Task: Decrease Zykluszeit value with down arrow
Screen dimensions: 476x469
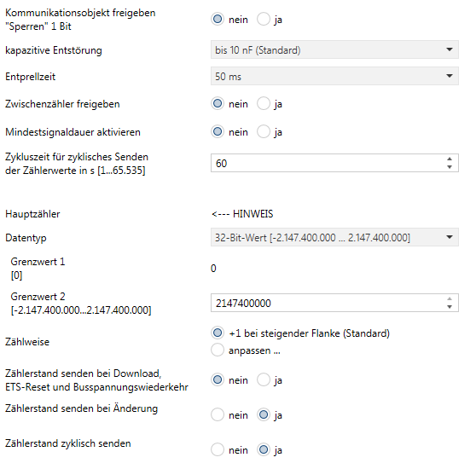Action: [450, 167]
